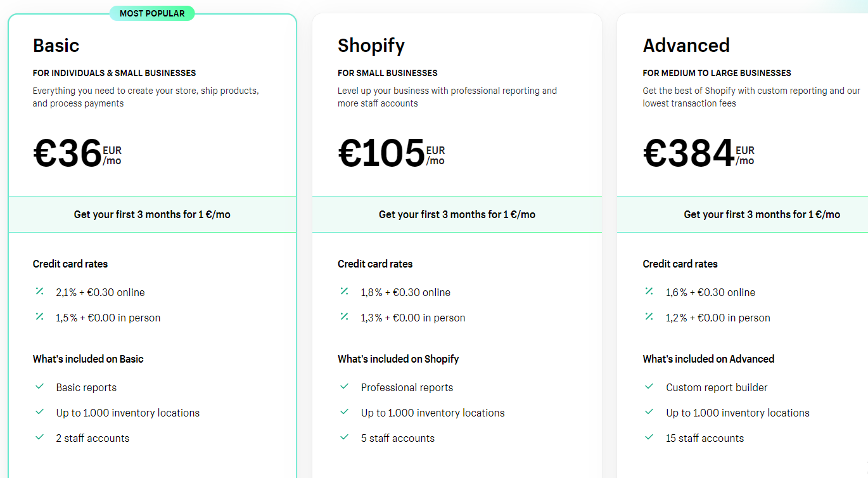Click the checkmark beside Basic reports
Screen dimensions: 868x478
pyautogui.click(x=39, y=387)
